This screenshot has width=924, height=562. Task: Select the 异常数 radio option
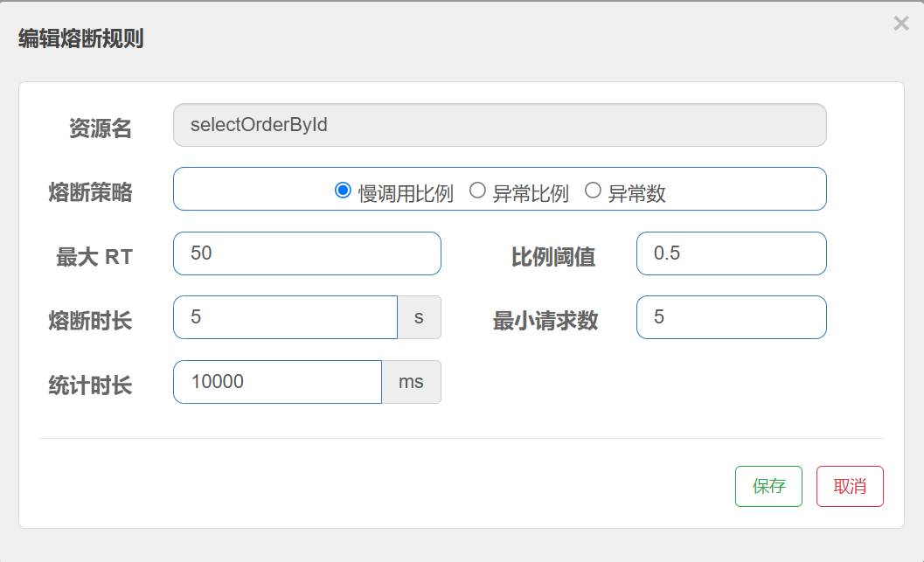coord(593,191)
